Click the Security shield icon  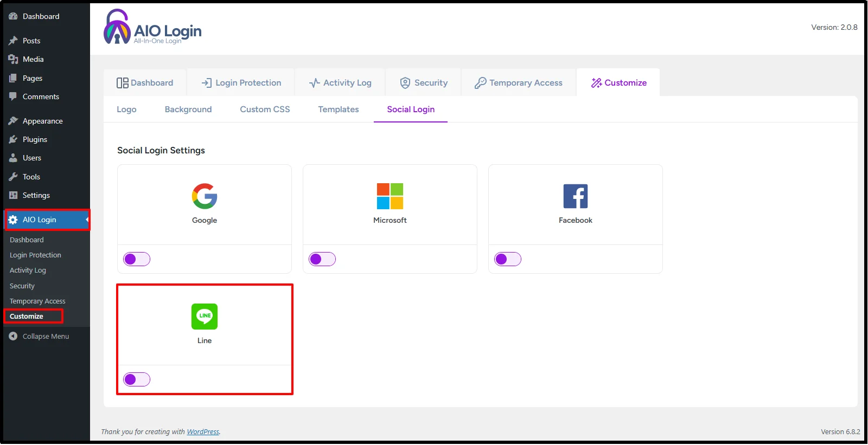(x=405, y=83)
